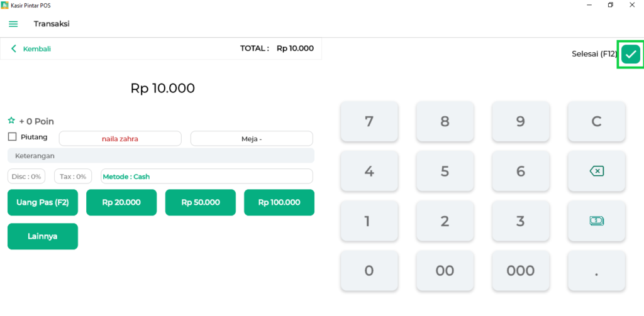This screenshot has width=644, height=316.
Task: Click the cash money icon key
Action: 596,221
